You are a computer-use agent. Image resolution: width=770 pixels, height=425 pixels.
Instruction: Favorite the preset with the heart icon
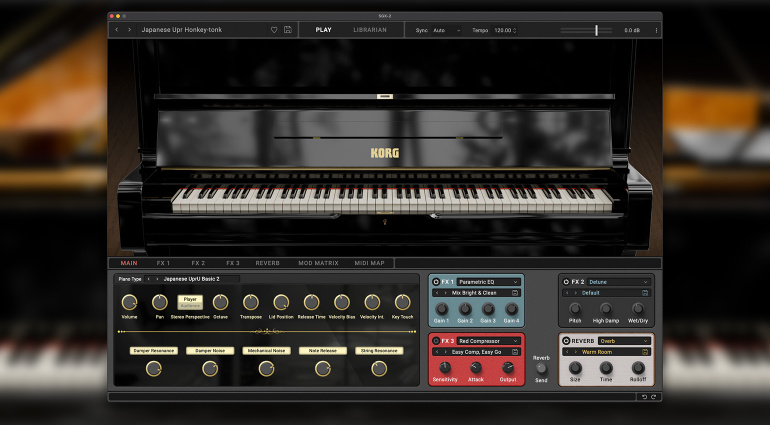point(274,30)
